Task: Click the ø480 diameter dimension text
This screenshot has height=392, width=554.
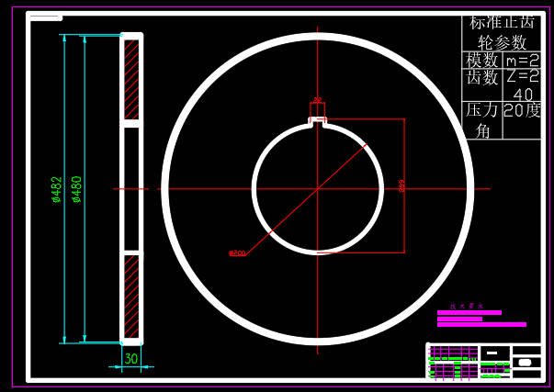Action: click(x=76, y=189)
